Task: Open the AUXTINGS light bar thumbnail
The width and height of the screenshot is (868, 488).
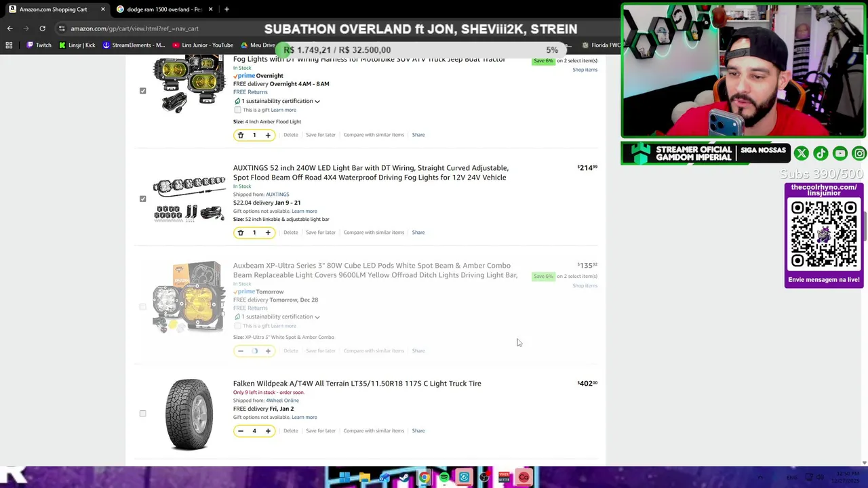Action: pyautogui.click(x=189, y=199)
